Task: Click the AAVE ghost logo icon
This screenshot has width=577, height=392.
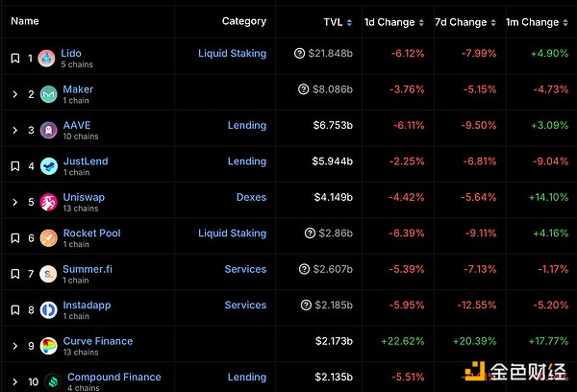Action: pyautogui.click(x=48, y=131)
